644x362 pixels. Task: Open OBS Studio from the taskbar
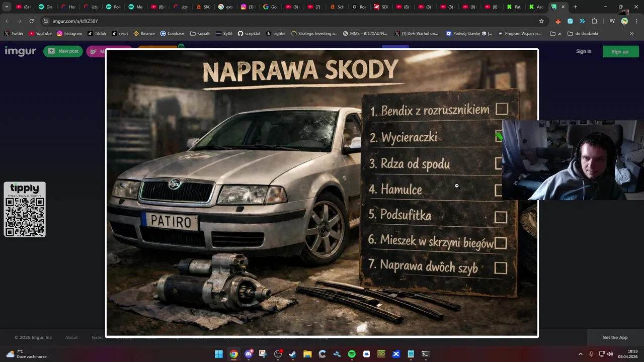278,354
